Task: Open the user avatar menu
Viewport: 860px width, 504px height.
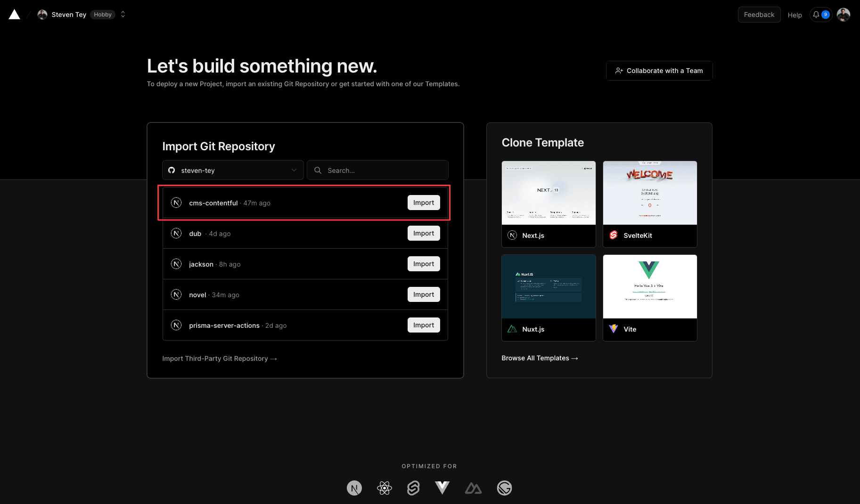Action: tap(843, 15)
